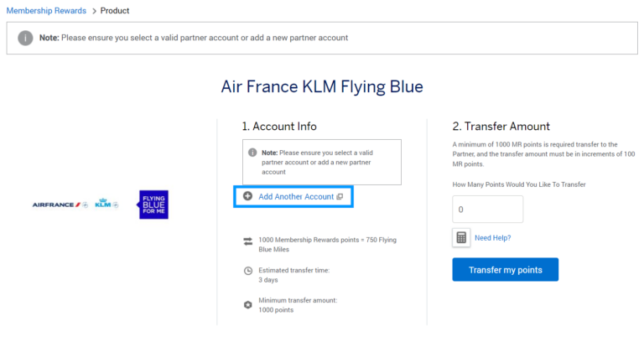Open the points calculator icon
The height and width of the screenshot is (337, 644).
pyautogui.click(x=461, y=238)
